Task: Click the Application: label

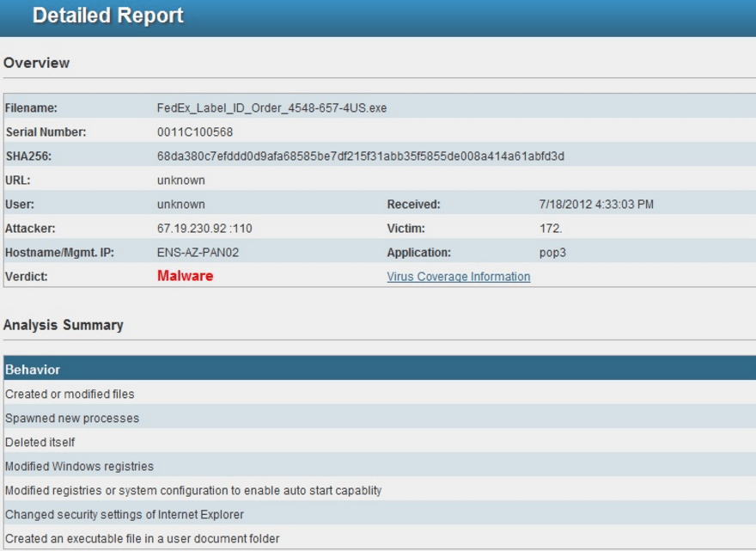Action: (x=419, y=253)
